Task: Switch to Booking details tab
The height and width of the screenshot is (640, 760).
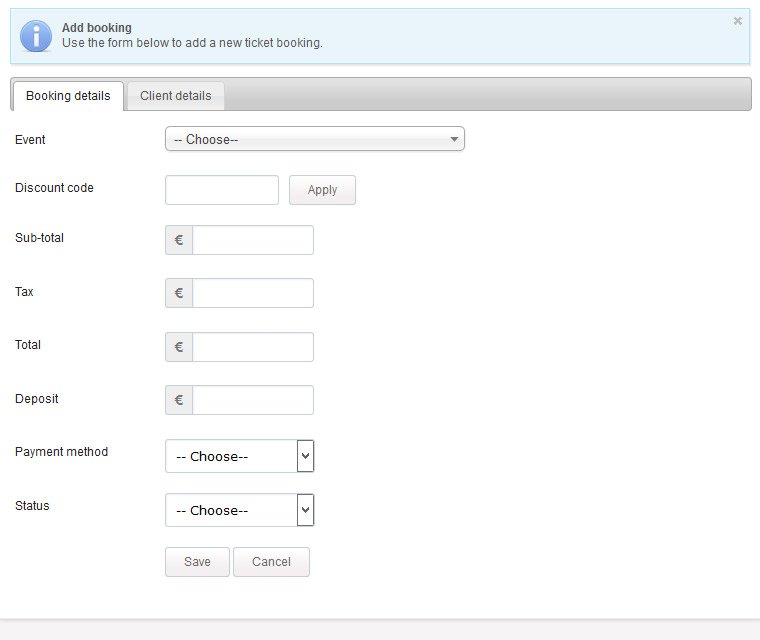Action: pos(68,96)
